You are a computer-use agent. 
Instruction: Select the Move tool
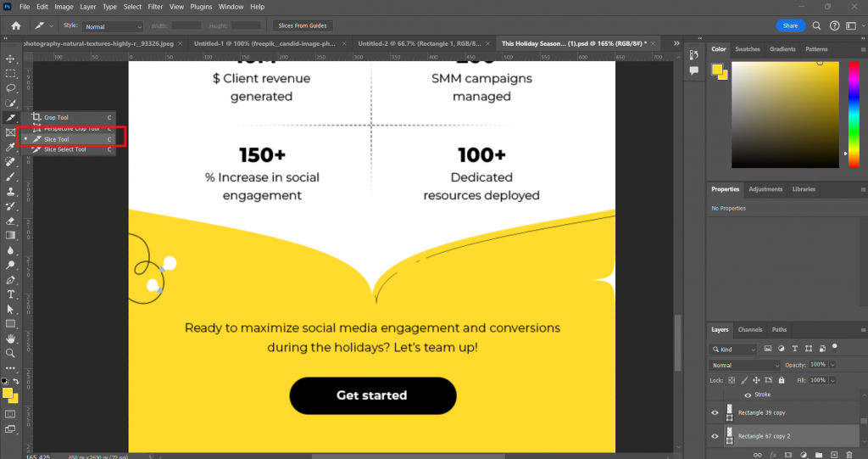point(10,59)
